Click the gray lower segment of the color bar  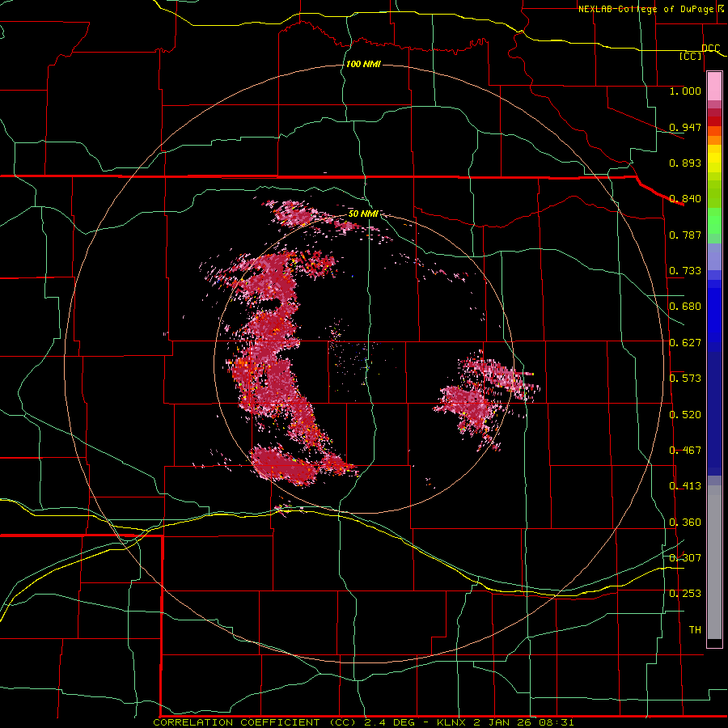[x=714, y=562]
